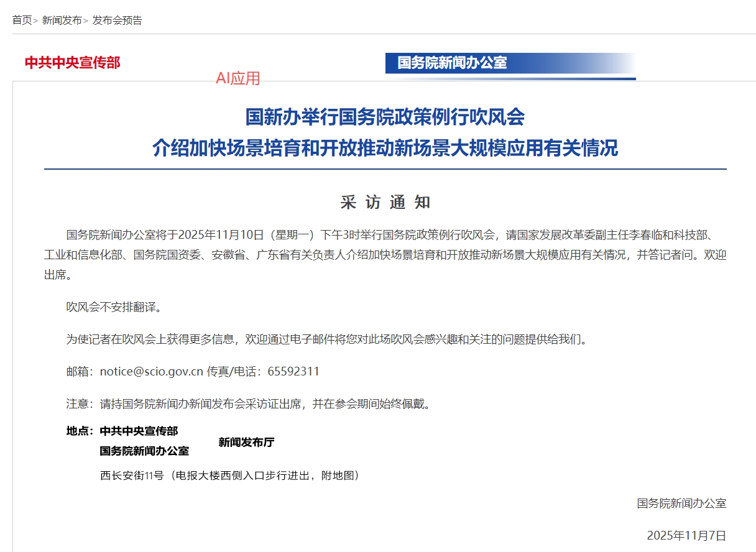Viewport: 756px width, 552px height.
Task: Click bold 国务院新闻办公室 in the 地点 section
Action: [x=144, y=451]
